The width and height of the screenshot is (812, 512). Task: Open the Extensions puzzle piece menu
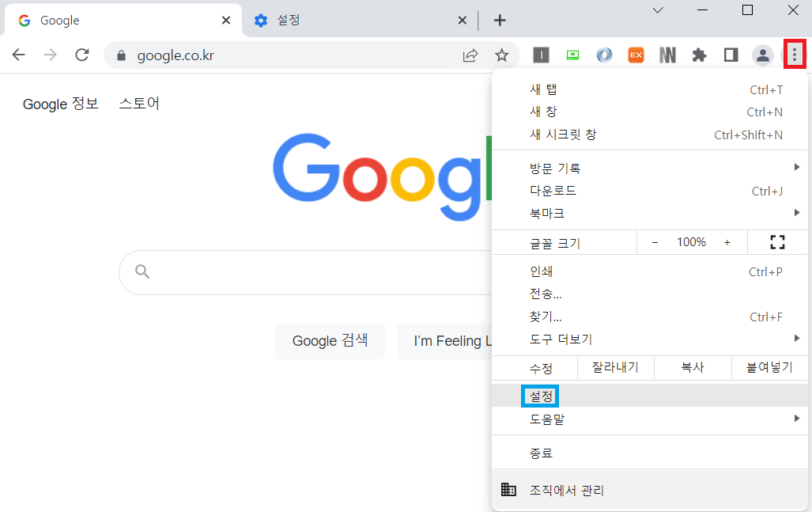coord(699,55)
